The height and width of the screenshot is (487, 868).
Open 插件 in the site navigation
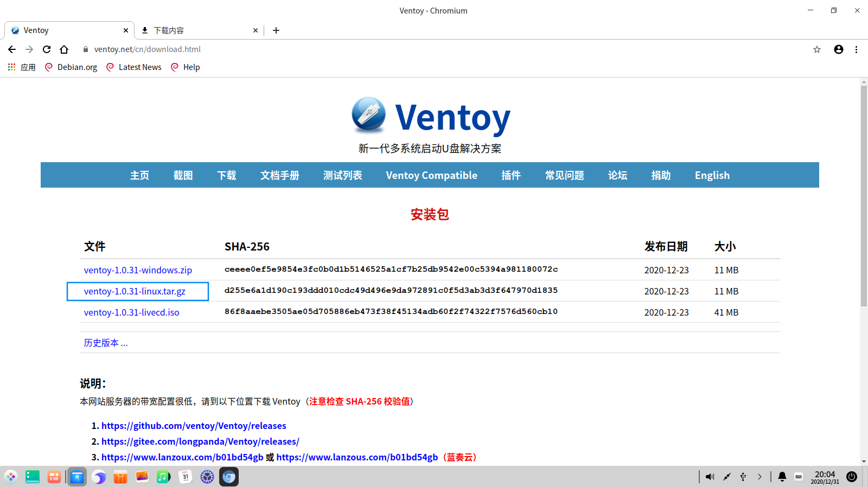tap(511, 175)
